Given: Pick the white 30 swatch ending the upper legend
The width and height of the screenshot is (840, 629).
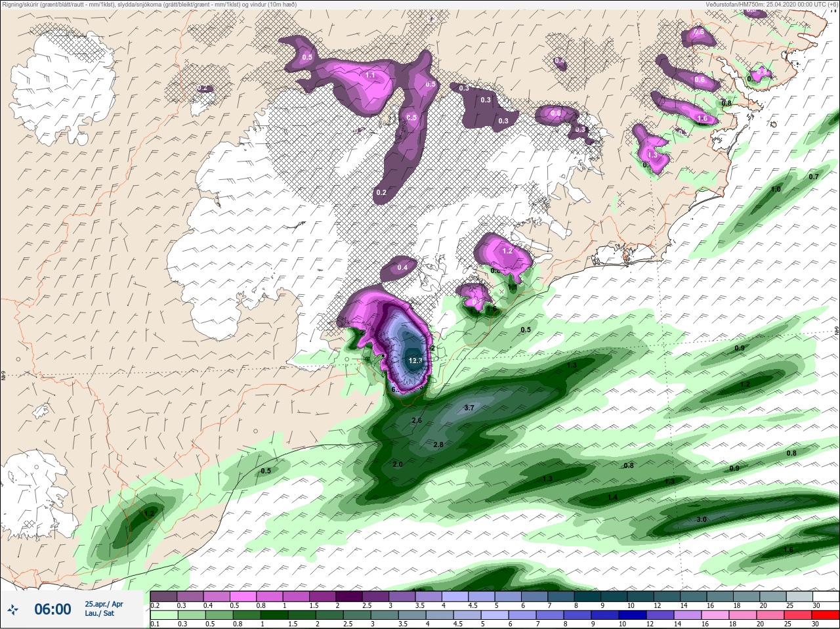Looking at the screenshot, I should point(825,597).
